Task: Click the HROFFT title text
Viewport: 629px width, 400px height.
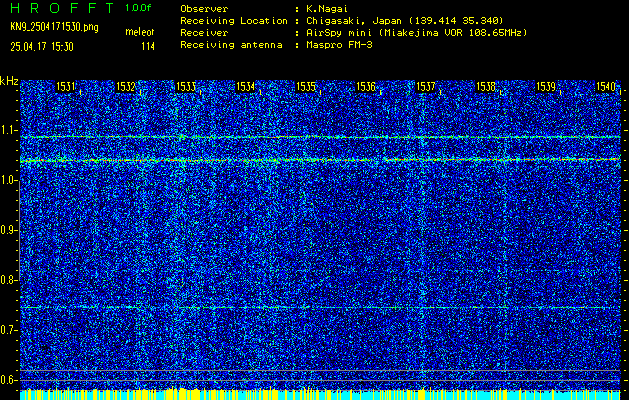Action: click(63, 8)
